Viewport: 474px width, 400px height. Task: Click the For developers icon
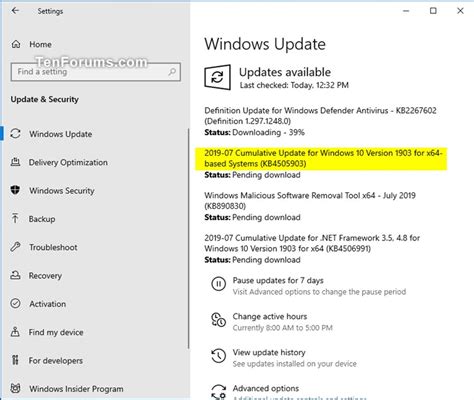click(x=15, y=360)
